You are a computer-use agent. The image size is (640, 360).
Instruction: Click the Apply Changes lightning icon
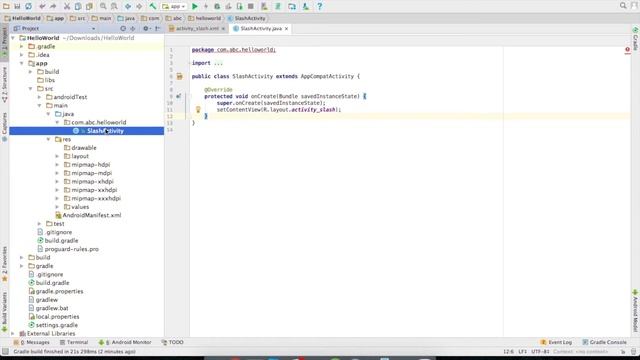[x=206, y=6]
